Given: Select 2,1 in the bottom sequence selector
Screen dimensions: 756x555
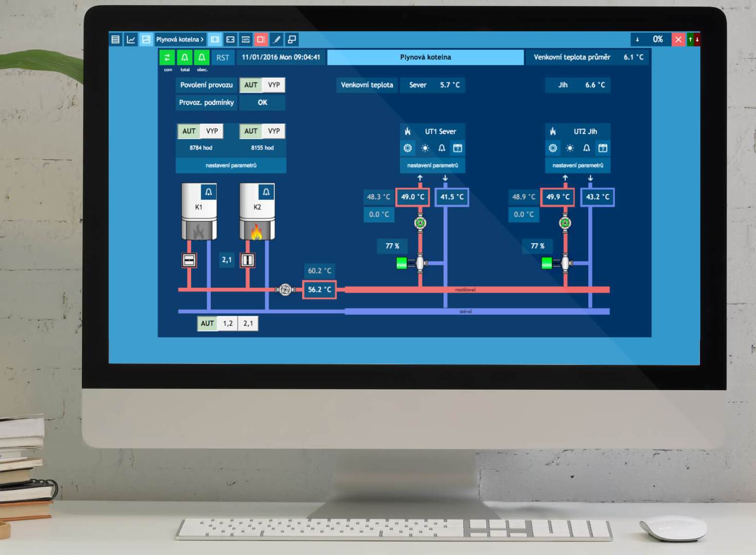Looking at the screenshot, I should tap(248, 323).
